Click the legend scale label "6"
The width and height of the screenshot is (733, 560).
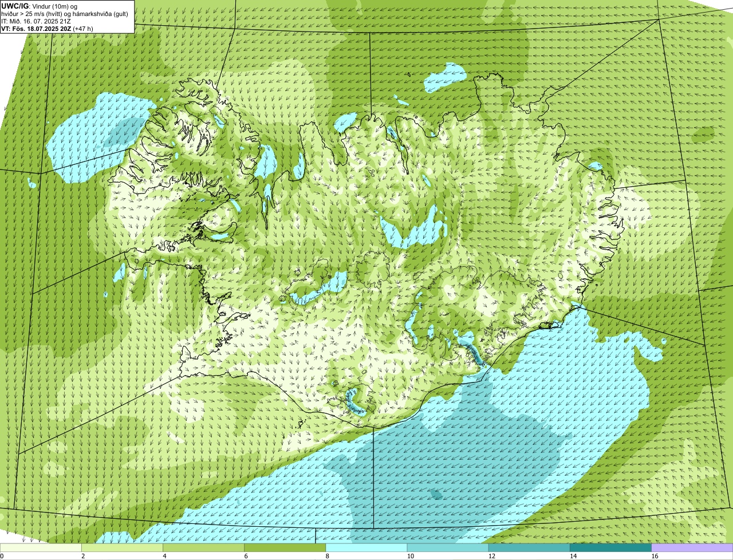tap(246, 556)
